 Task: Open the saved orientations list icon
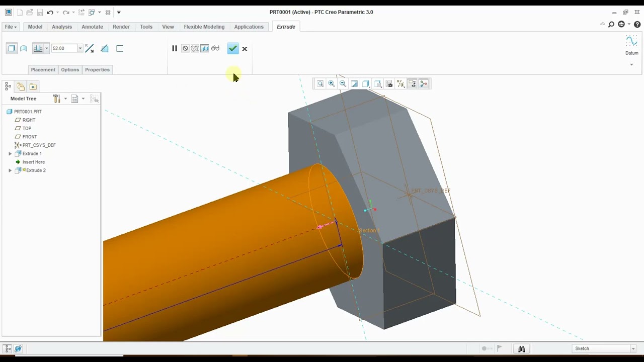pos(377,84)
